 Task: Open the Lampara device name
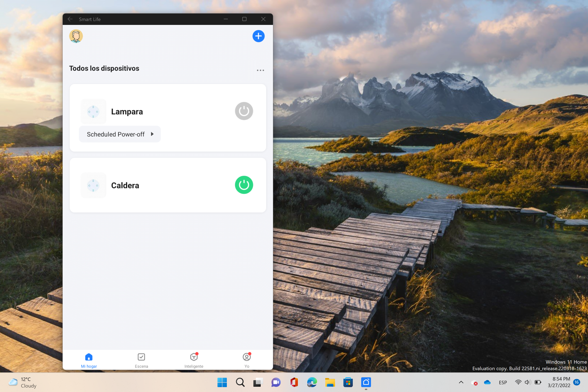(x=127, y=111)
